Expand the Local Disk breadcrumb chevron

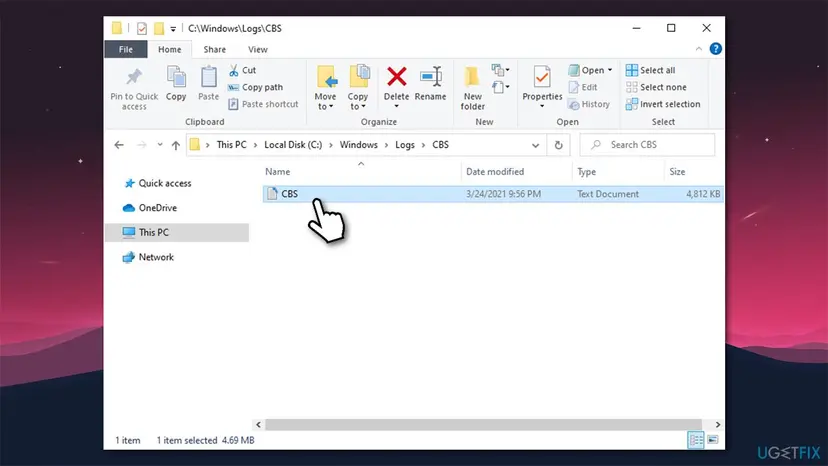click(331, 145)
